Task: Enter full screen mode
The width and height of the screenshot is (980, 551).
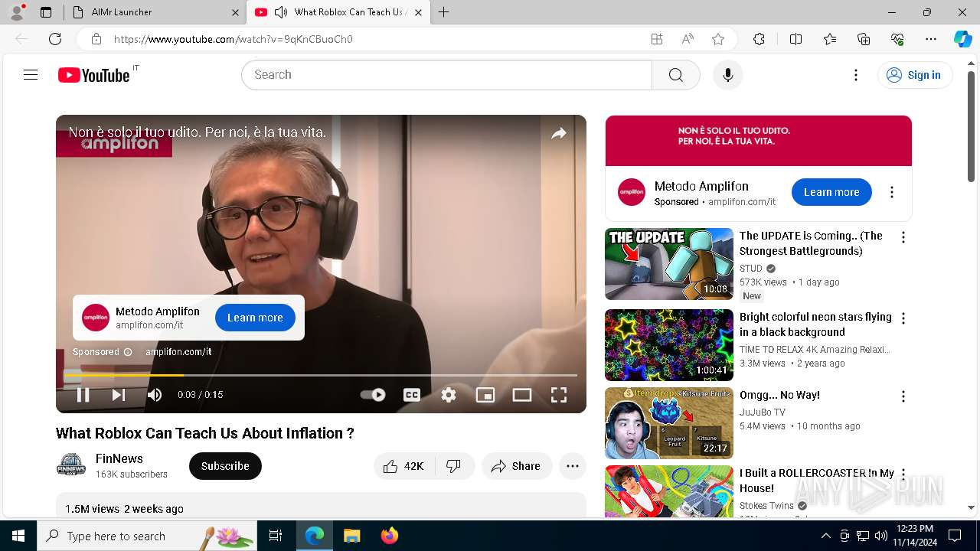Action: (559, 395)
